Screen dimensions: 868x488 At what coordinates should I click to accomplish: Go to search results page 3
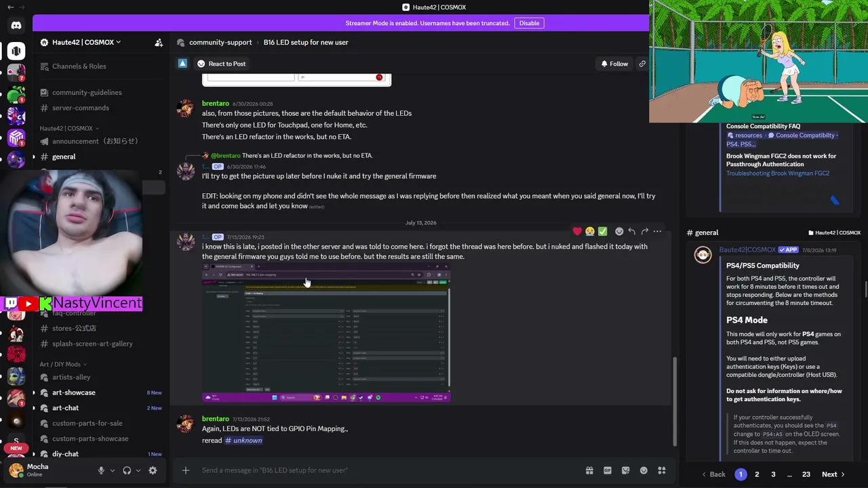tap(773, 474)
